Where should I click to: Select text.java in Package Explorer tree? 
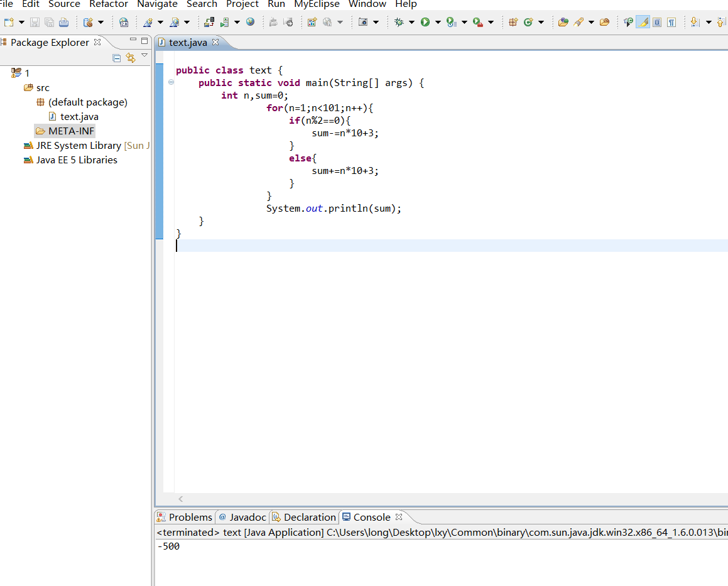tap(79, 116)
